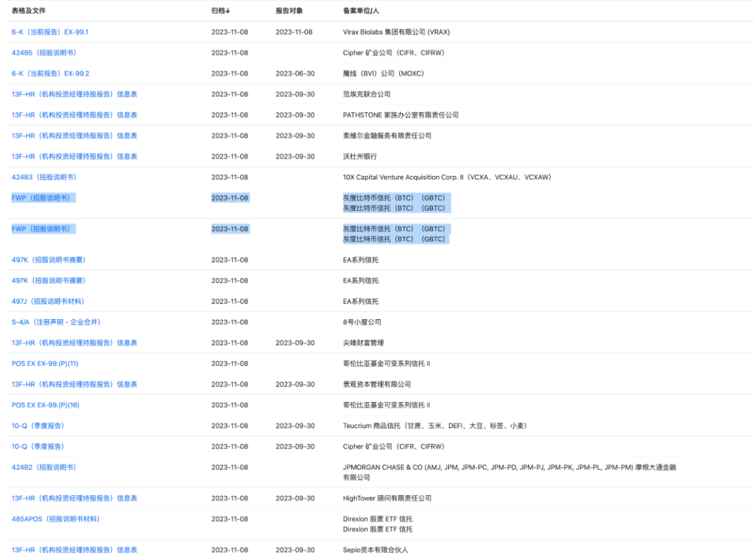The height and width of the screenshot is (560, 754).
Task: Select the filer name 尖峰财富管理
Action: (363, 343)
